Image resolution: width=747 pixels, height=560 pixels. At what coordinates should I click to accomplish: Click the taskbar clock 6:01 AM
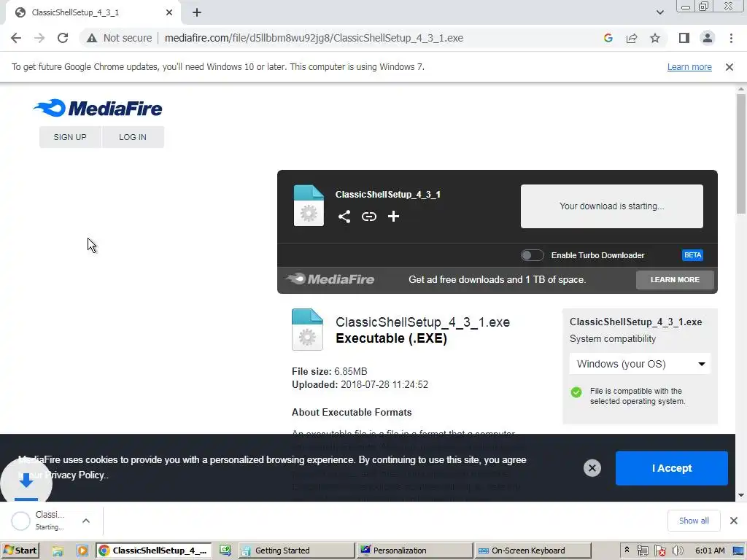tap(710, 551)
